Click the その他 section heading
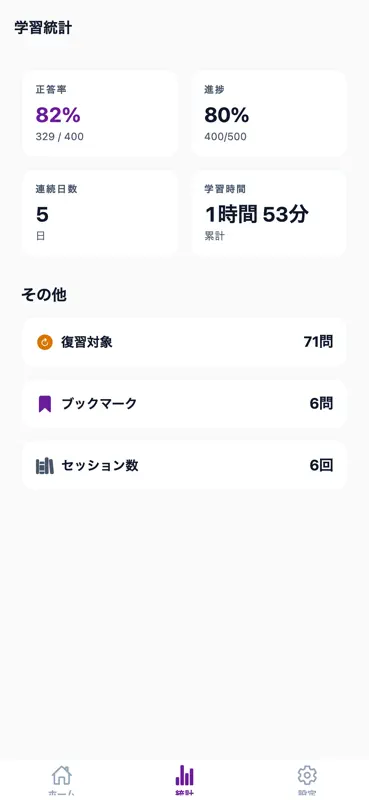 tap(44, 295)
